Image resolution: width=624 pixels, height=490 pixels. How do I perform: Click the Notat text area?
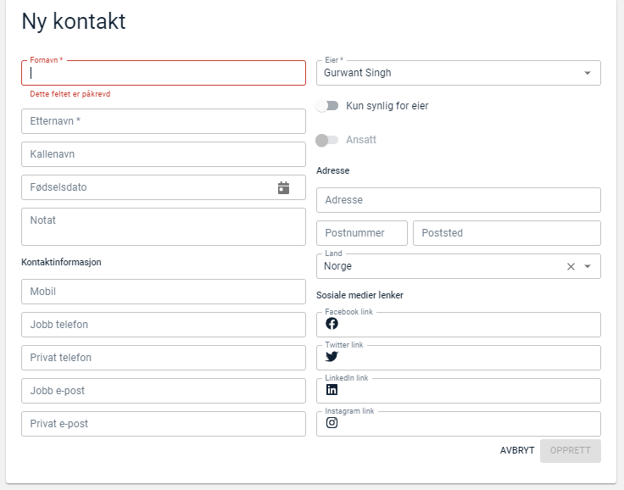tap(163, 226)
